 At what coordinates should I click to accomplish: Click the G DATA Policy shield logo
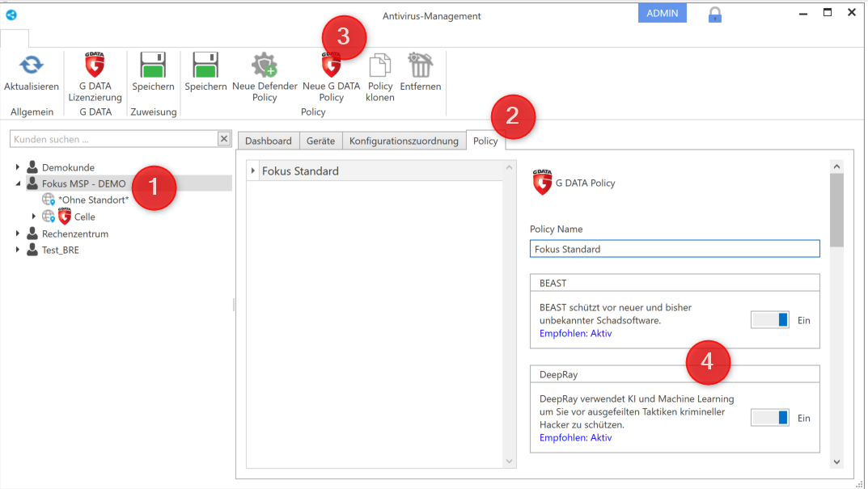point(542,182)
